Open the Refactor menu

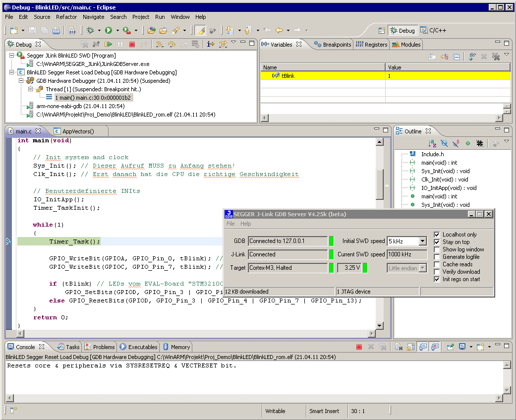point(66,17)
